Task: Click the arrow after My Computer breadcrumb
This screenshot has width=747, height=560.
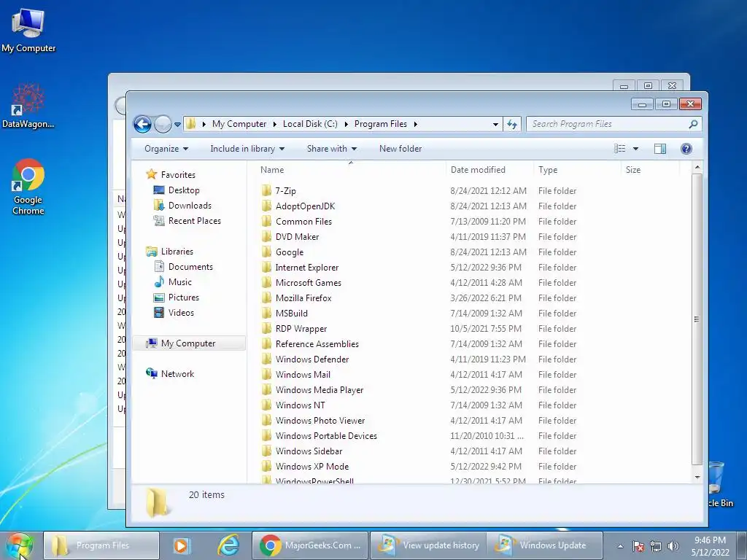Action: [x=274, y=124]
